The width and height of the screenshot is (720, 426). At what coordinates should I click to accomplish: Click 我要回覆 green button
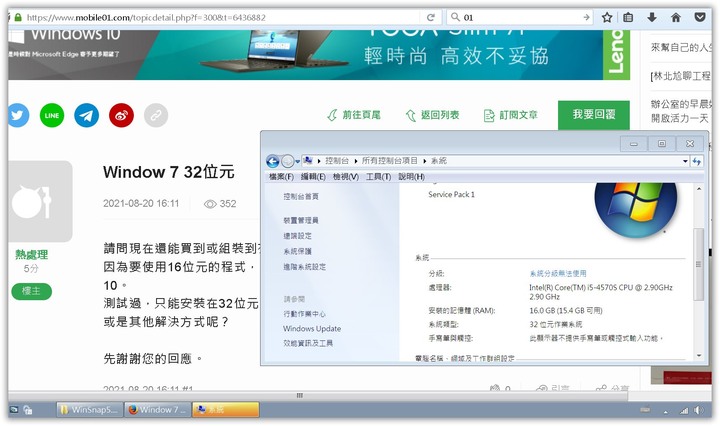(x=594, y=115)
